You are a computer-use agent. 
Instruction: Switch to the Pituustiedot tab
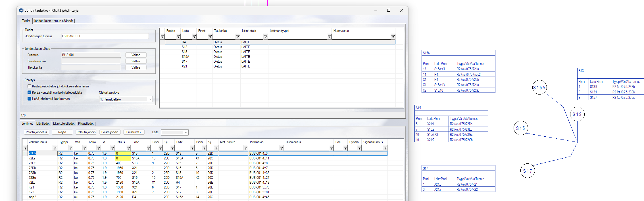coord(86,124)
